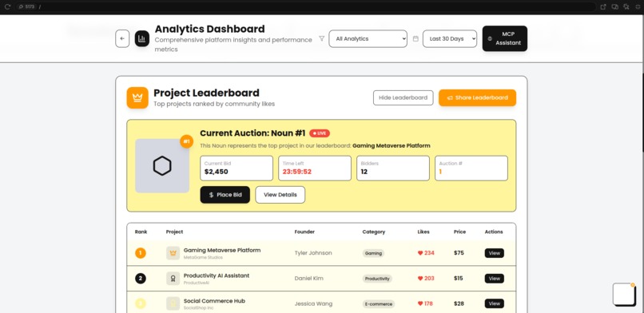The width and height of the screenshot is (644, 313).
Task: Open the floating widget with orange dot
Action: pyautogui.click(x=624, y=294)
